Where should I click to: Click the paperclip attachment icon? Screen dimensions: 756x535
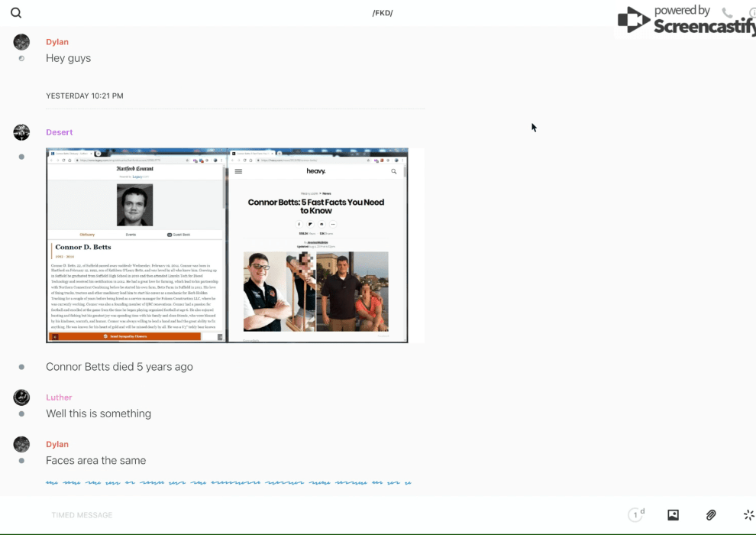[x=711, y=515]
